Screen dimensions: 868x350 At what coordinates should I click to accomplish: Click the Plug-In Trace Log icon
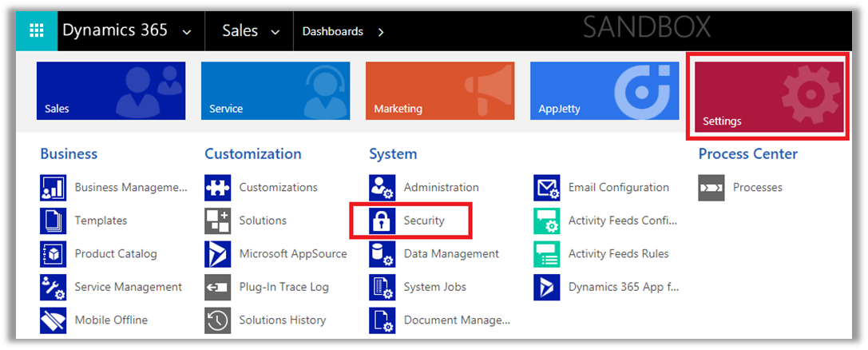[x=218, y=287]
